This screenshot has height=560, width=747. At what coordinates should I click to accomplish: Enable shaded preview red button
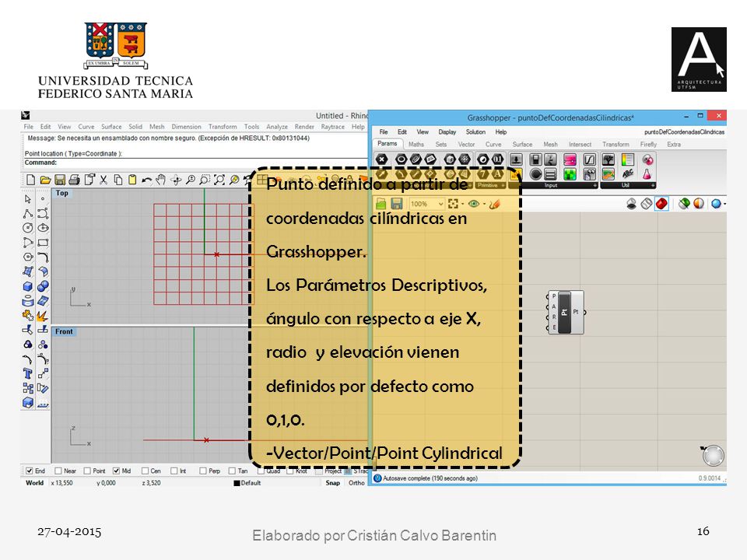tap(661, 204)
